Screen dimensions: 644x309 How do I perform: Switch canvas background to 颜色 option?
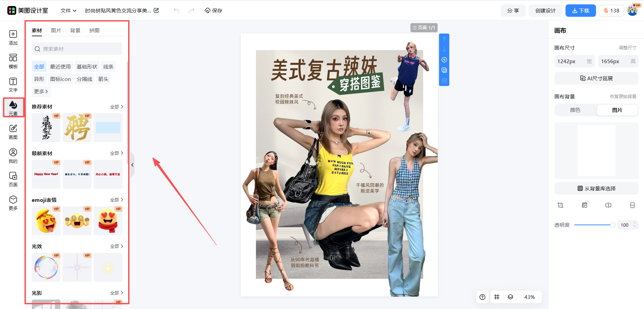pyautogui.click(x=575, y=110)
